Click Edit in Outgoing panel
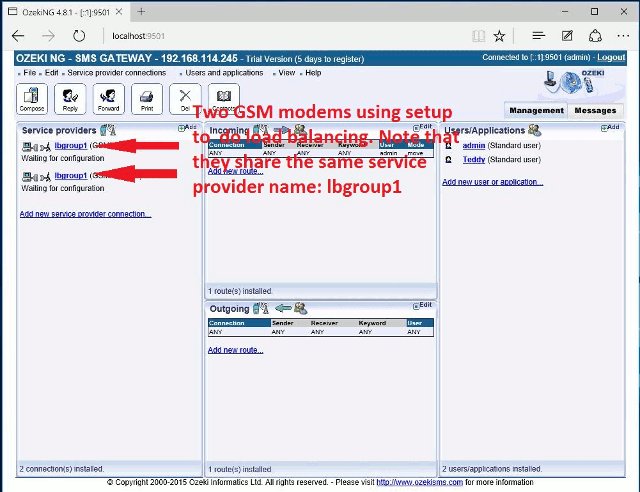640x492 pixels. pyautogui.click(x=422, y=305)
